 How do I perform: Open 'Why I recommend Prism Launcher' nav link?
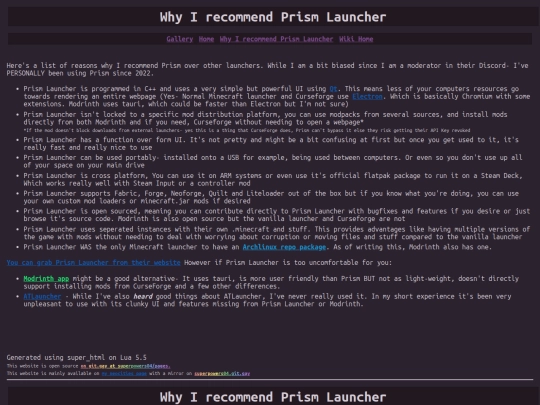coord(276,39)
